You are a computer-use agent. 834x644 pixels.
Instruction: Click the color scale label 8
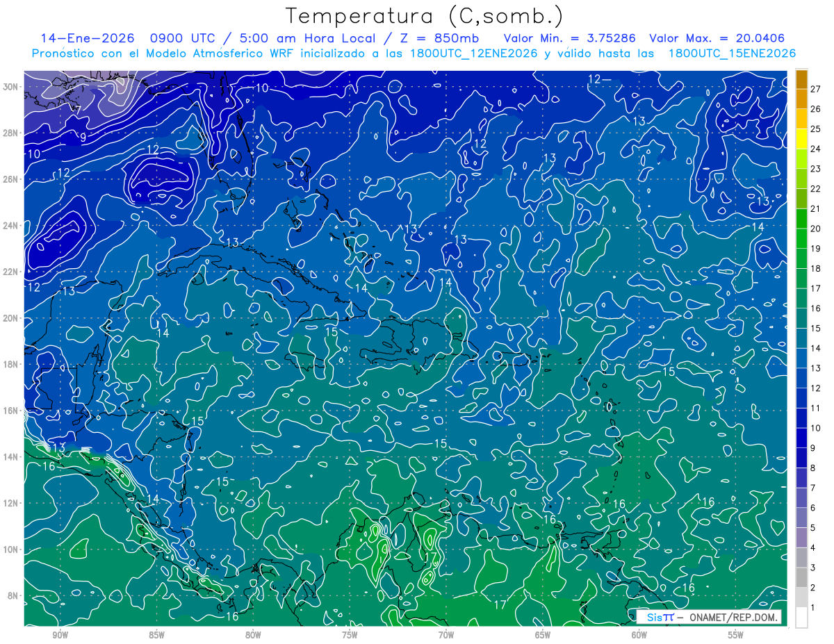(x=812, y=468)
